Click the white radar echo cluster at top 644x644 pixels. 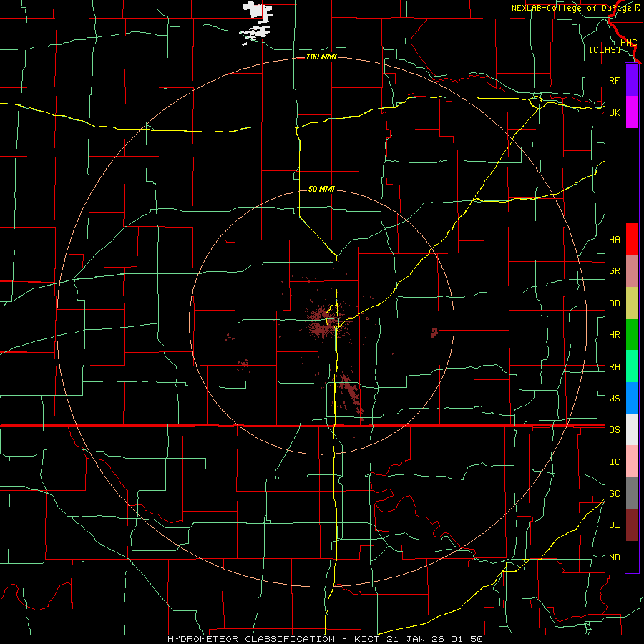coord(257,23)
